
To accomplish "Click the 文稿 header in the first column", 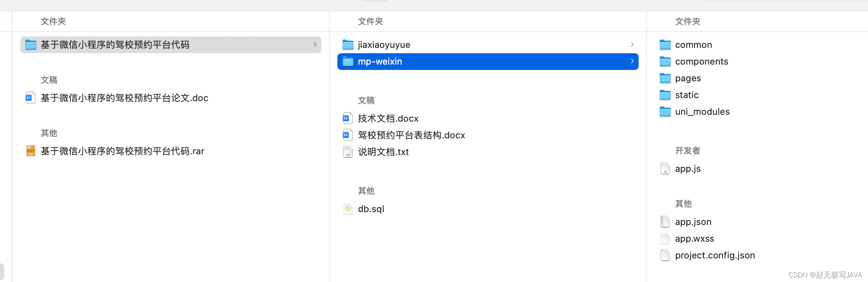I will pos(49,80).
